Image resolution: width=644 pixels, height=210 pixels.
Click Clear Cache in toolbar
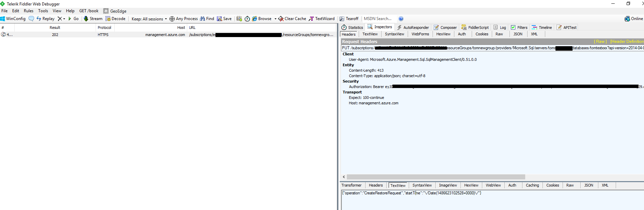pos(292,19)
